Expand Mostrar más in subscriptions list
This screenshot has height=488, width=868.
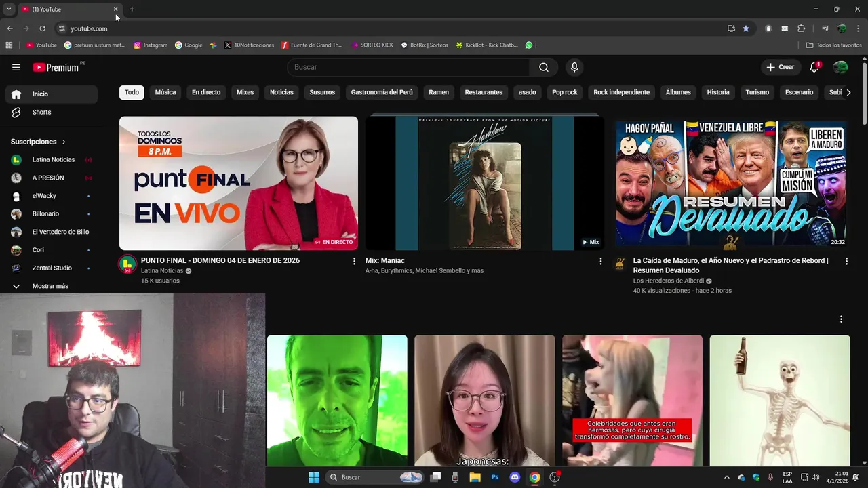(52, 286)
